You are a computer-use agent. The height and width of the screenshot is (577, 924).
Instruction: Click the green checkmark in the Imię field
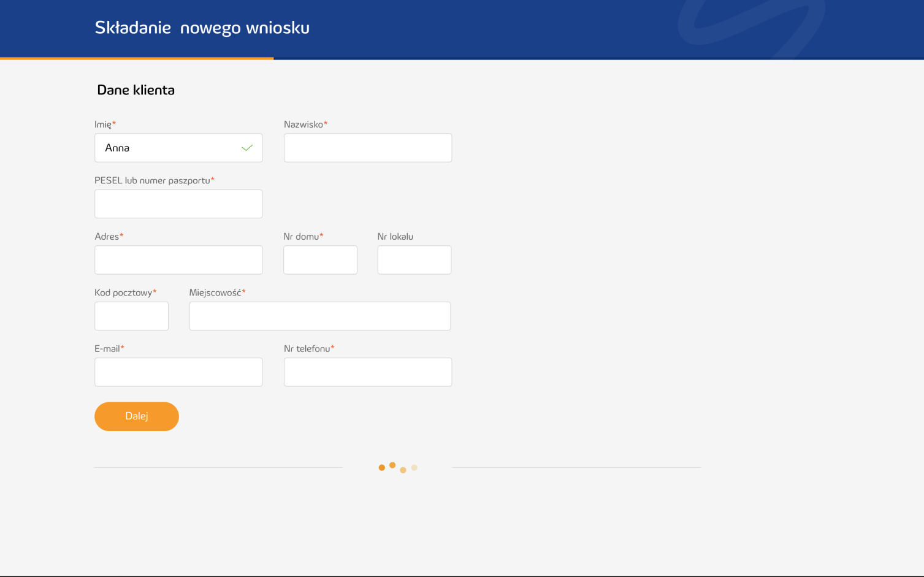(247, 148)
